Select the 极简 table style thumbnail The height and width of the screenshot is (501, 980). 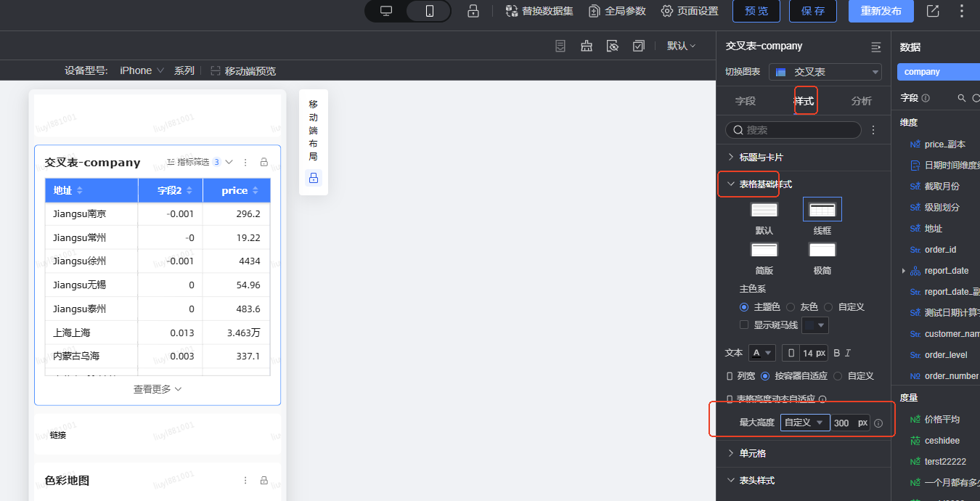[x=822, y=250]
